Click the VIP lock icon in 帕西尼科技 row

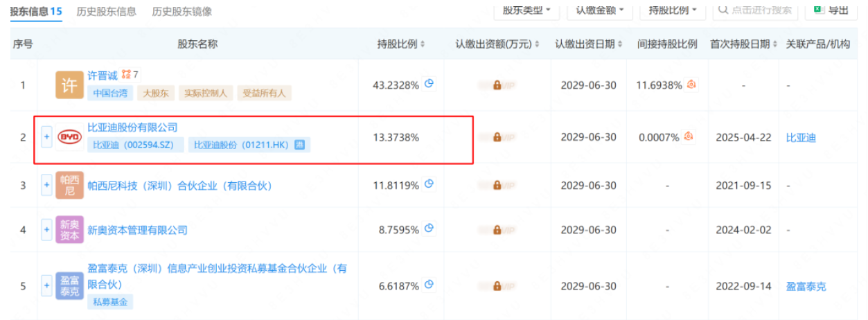pyautogui.click(x=497, y=186)
